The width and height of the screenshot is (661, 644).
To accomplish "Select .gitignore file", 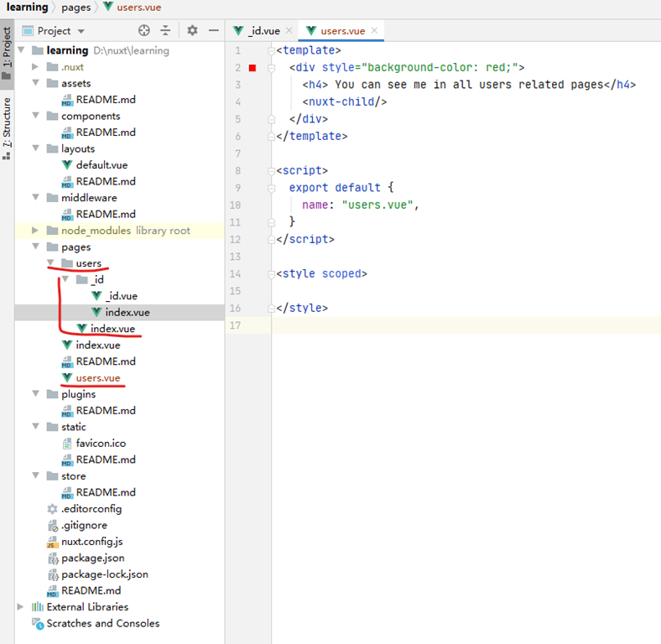I will click(x=85, y=525).
